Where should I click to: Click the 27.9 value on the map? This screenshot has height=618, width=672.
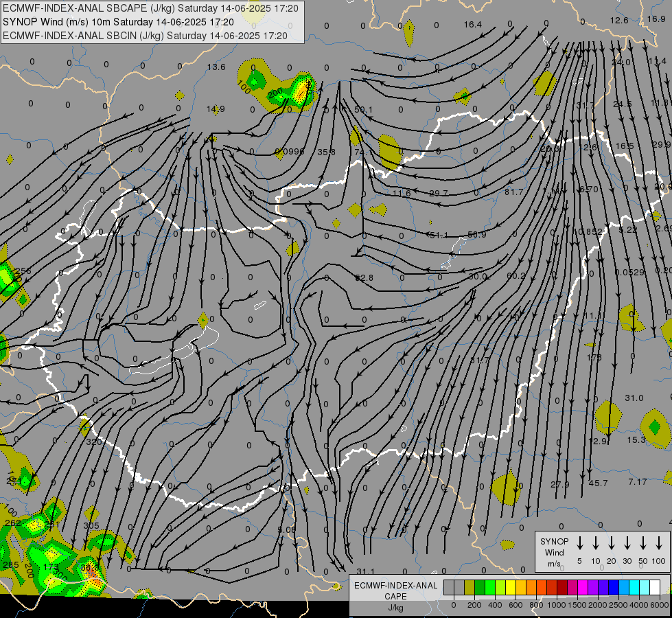coord(559,484)
